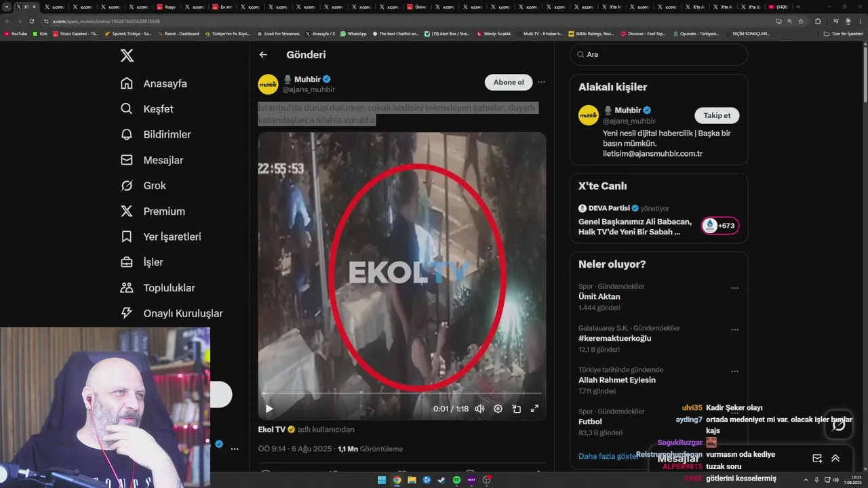Click the Keşfet magnifier icon

(x=127, y=109)
